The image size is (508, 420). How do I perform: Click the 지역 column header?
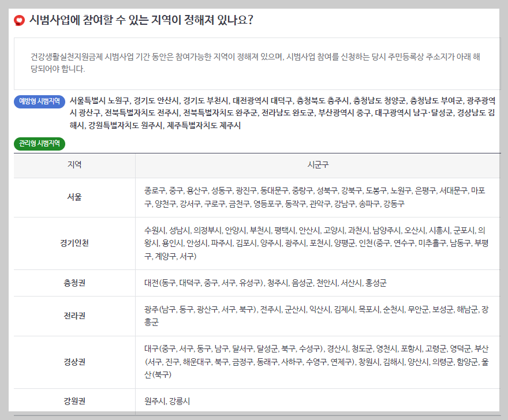[x=73, y=164]
